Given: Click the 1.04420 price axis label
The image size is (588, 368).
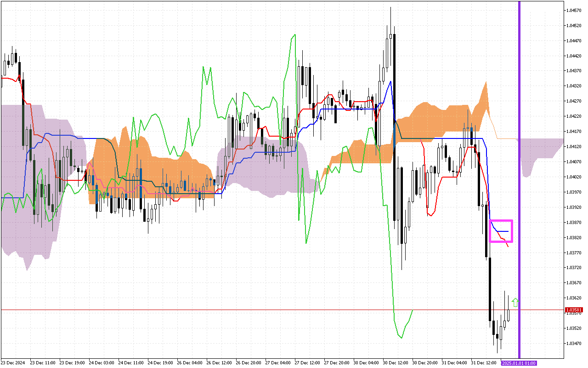Looking at the screenshot, I should click(573, 56).
